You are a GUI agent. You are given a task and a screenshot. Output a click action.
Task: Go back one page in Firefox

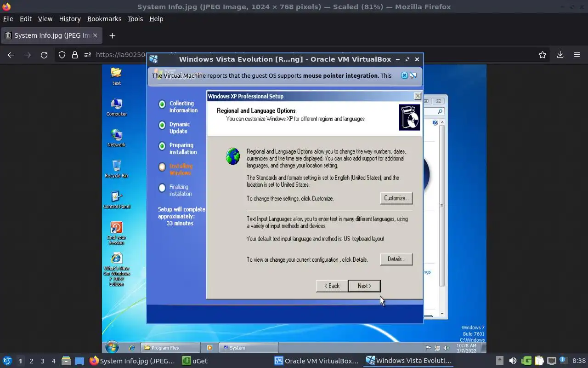coord(11,55)
